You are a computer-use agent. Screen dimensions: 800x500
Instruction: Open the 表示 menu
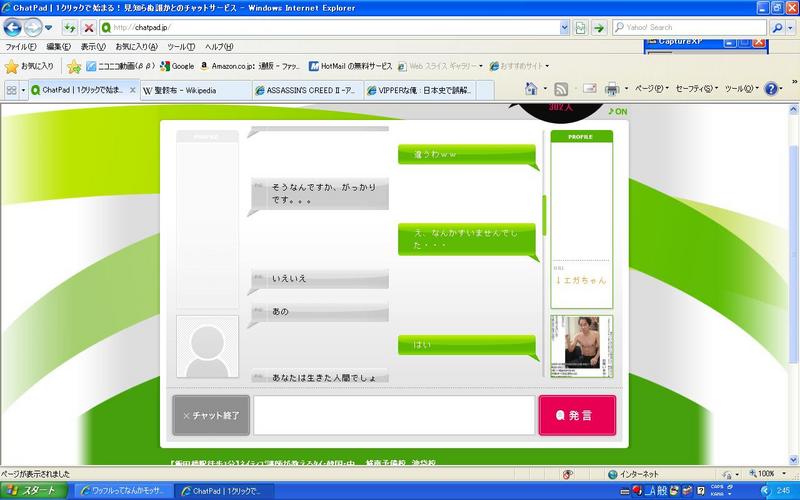click(x=93, y=46)
